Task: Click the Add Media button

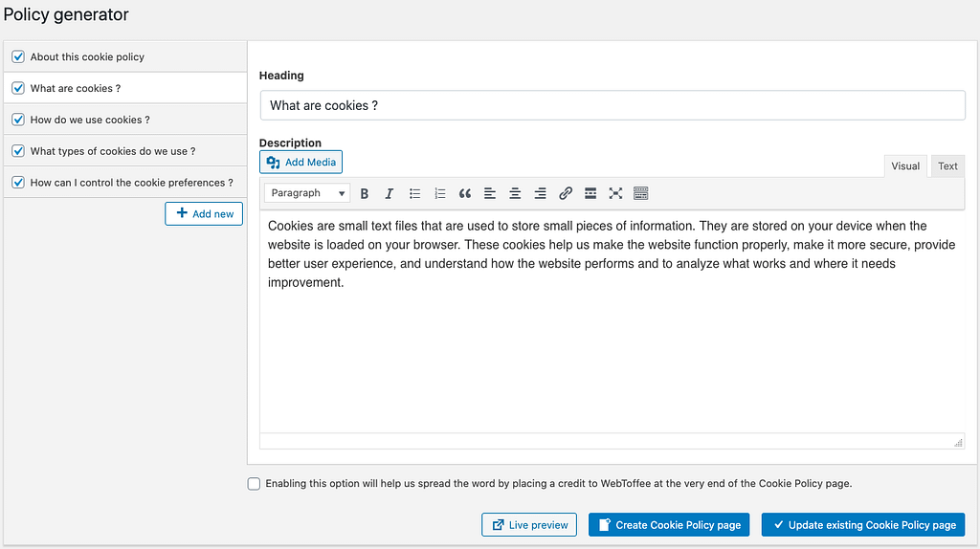Action: (301, 162)
